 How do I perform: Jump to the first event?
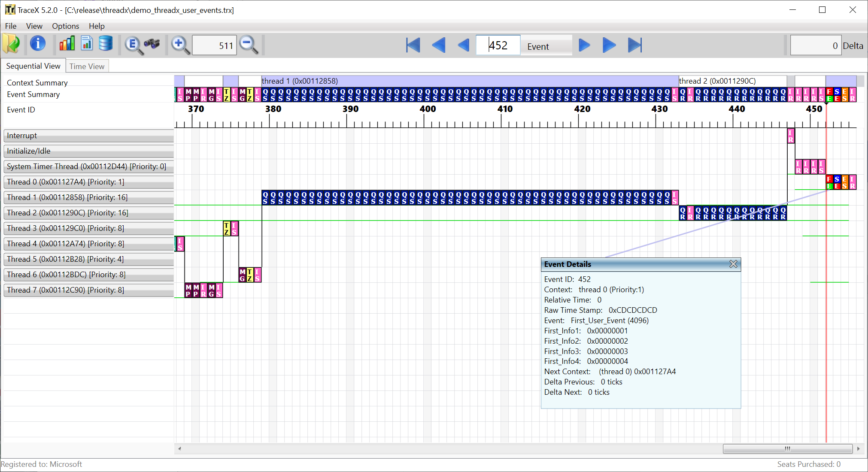pyautogui.click(x=412, y=45)
